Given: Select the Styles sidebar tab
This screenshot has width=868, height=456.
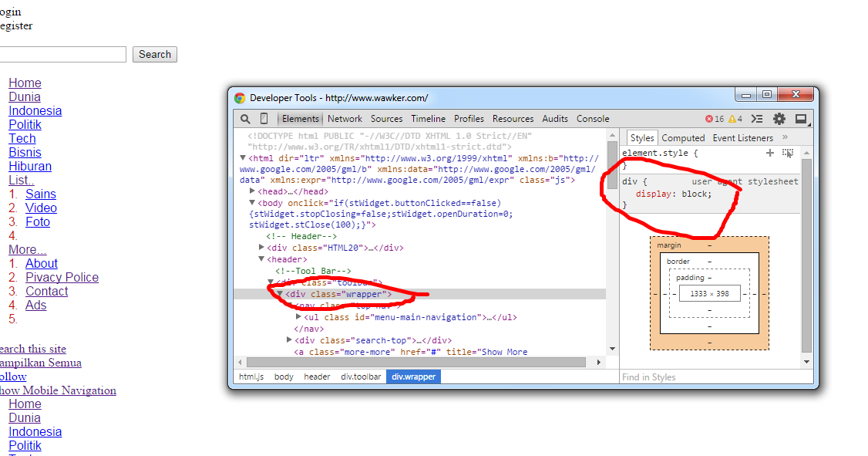Looking at the screenshot, I should 641,138.
